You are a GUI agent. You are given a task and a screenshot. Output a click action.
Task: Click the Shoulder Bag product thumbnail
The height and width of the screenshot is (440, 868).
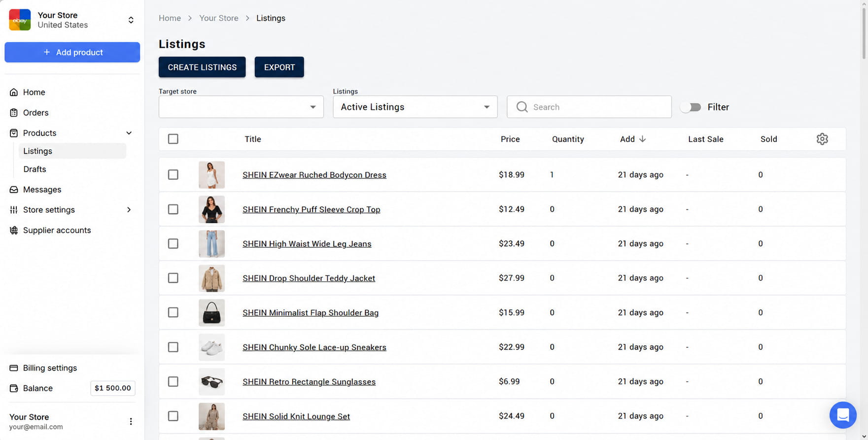[x=211, y=313]
